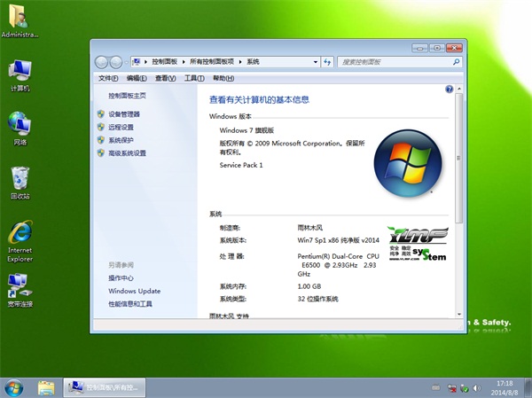Select the 控制面板 taskbar window button

pyautogui.click(x=105, y=387)
